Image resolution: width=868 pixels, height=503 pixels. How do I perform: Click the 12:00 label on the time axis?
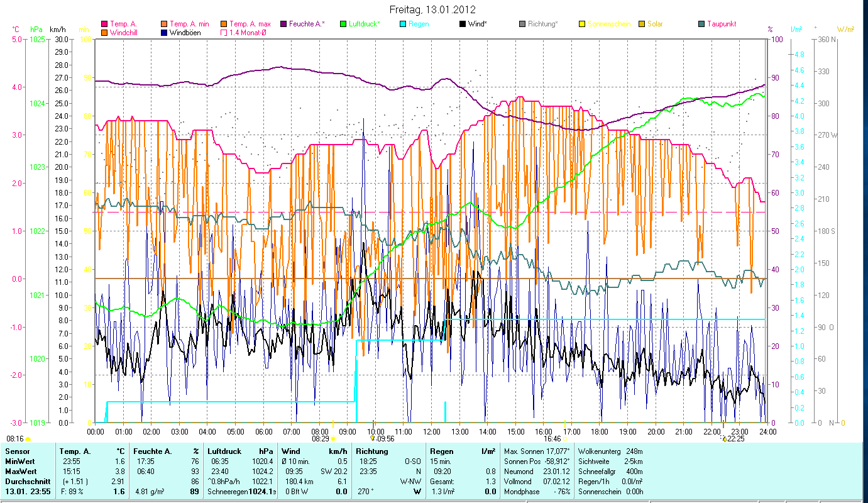[x=432, y=431]
